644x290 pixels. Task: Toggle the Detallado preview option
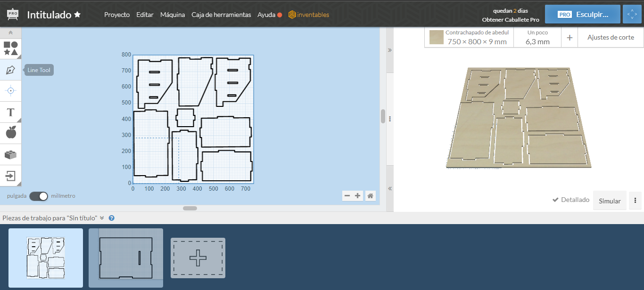pyautogui.click(x=571, y=200)
